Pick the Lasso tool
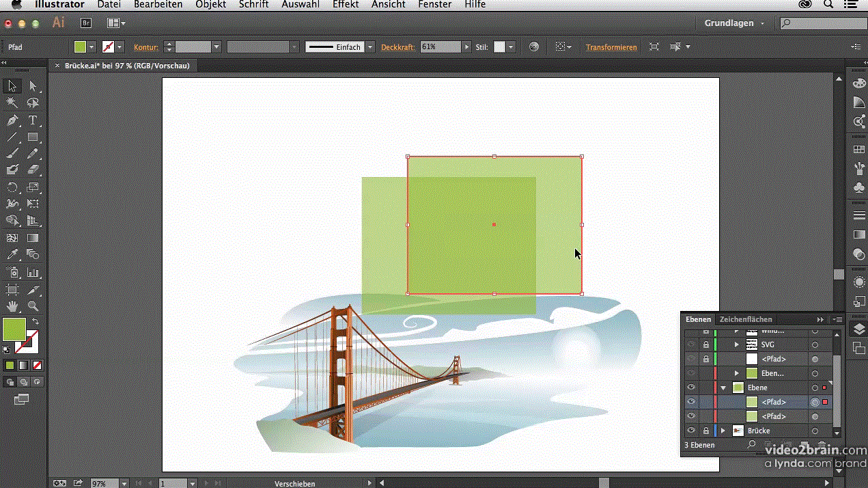 pos(33,103)
